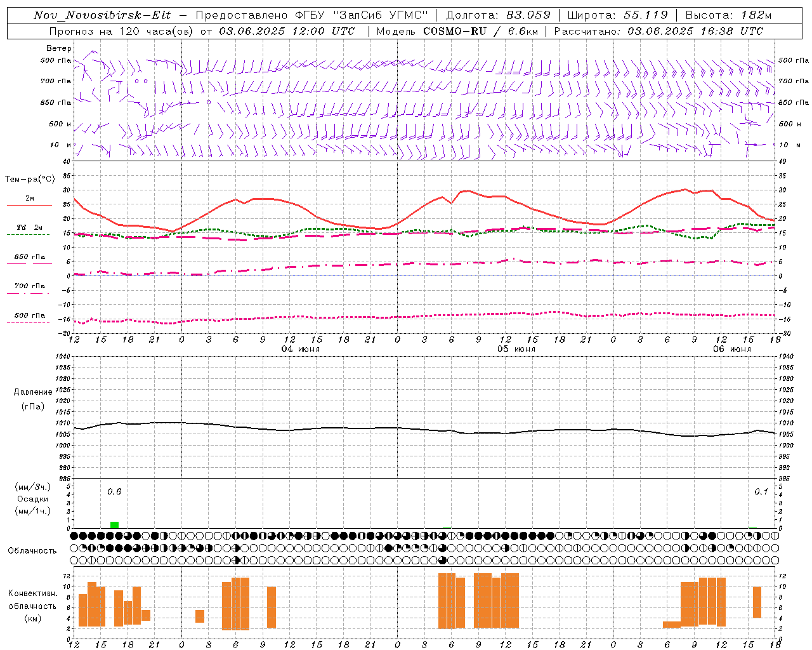Select the (мм/1ч.) precipitation unit label
812x650 pixels.
[33, 512]
